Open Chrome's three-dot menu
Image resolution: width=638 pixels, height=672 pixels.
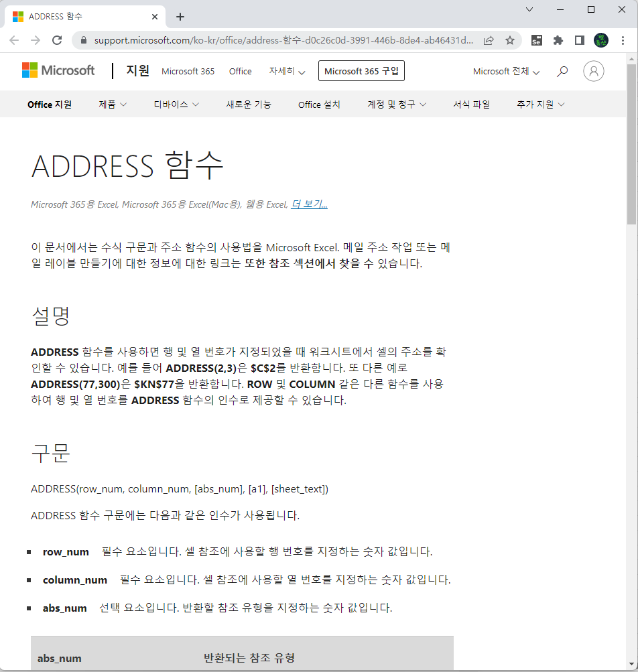click(623, 40)
